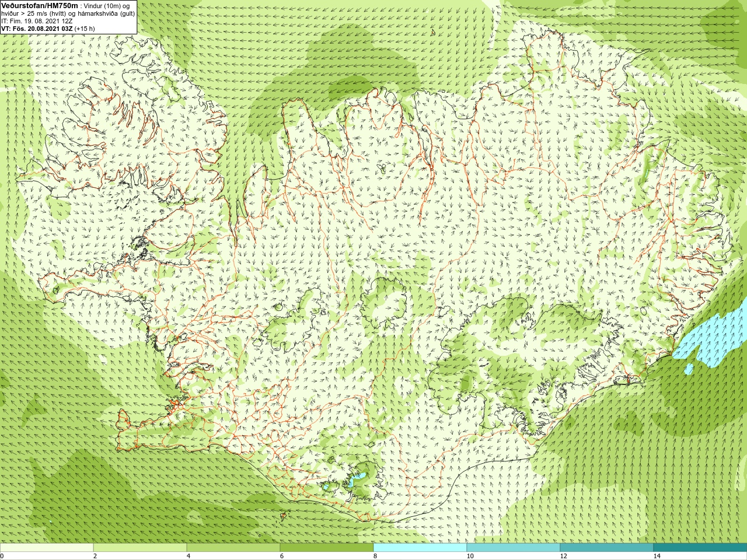
Task: Click the 'Veðurstofan/HM750m' title text
Action: [40, 5]
